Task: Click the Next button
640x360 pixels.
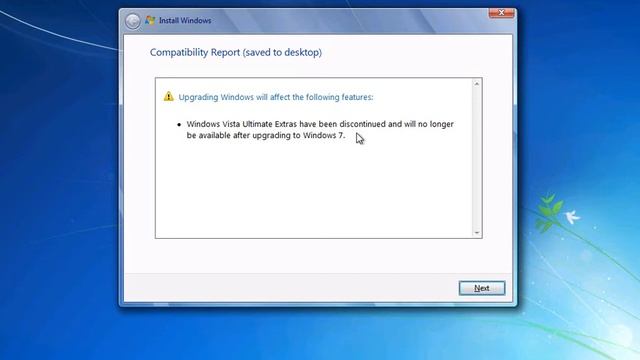Action: tap(482, 288)
